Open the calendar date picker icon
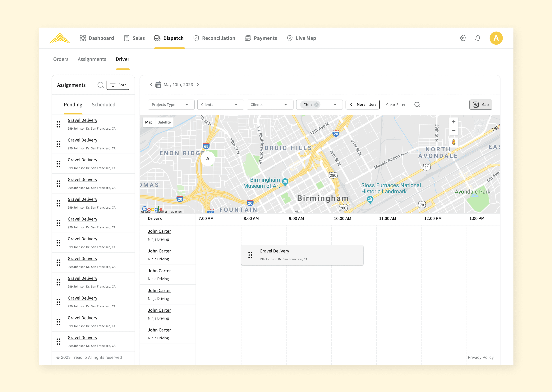 pos(158,85)
